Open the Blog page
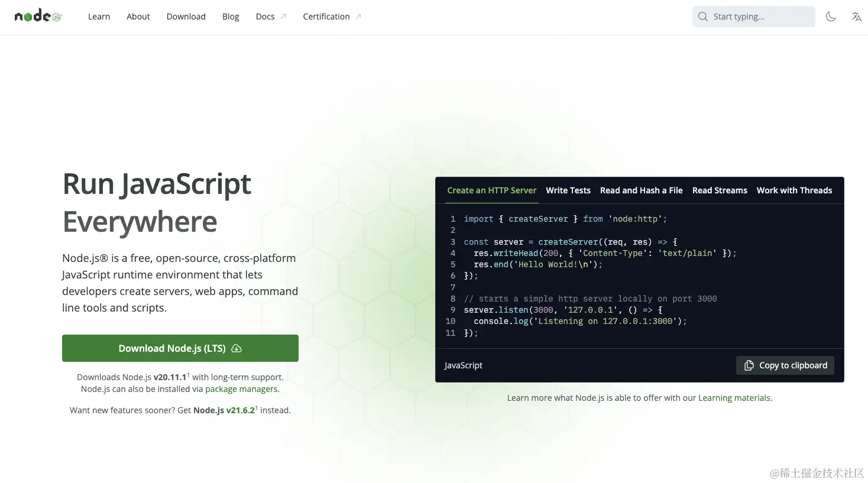The height and width of the screenshot is (483, 868). click(x=231, y=17)
